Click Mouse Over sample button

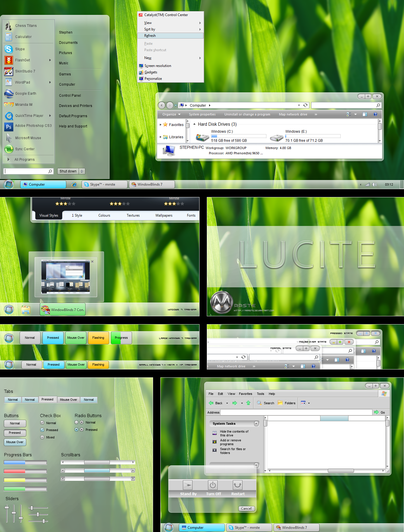[15, 442]
